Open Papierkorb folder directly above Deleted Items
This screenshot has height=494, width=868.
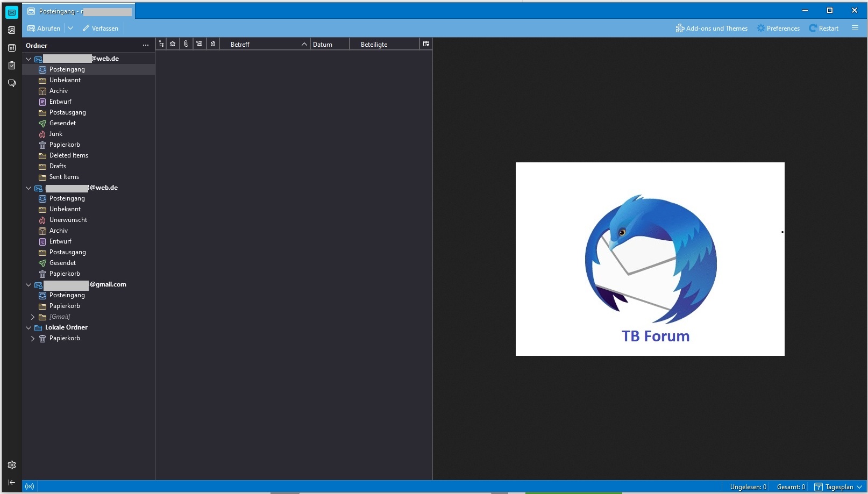tap(89, 145)
